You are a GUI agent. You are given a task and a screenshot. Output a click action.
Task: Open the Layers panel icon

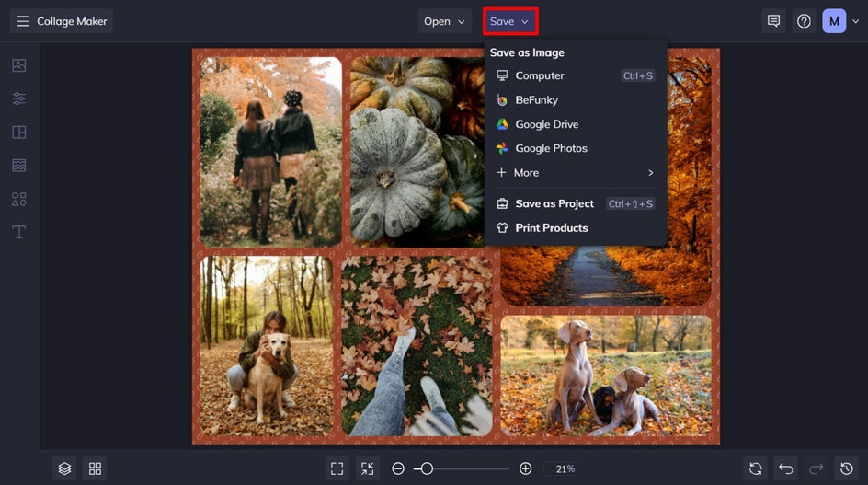coord(64,469)
